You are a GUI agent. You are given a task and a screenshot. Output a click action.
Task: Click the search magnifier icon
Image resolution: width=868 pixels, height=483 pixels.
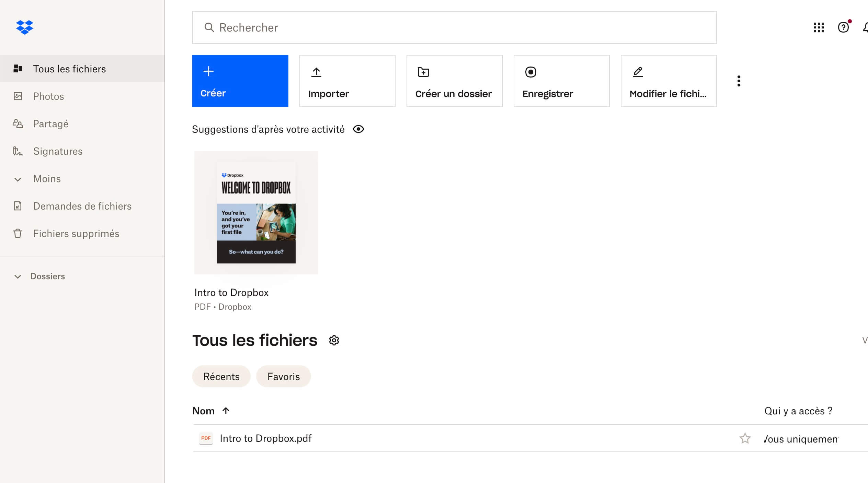209,27
